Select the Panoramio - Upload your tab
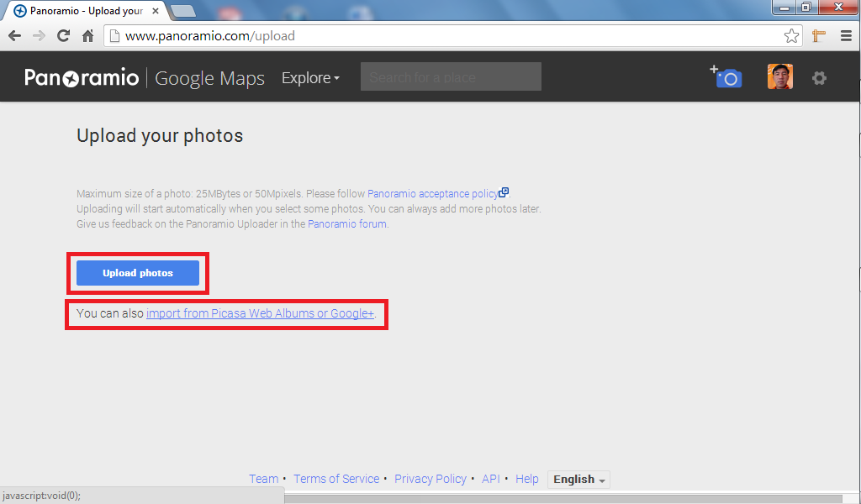The width and height of the screenshot is (861, 504). 86,10
